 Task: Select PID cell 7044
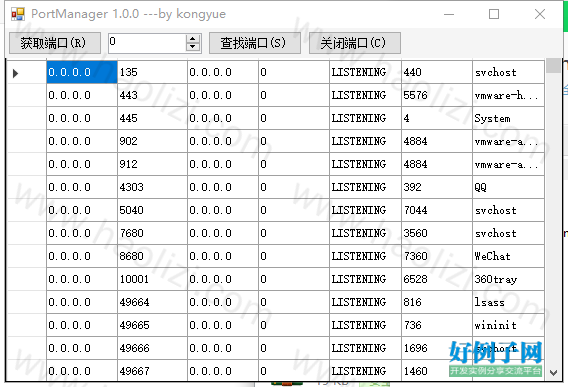[437, 210]
